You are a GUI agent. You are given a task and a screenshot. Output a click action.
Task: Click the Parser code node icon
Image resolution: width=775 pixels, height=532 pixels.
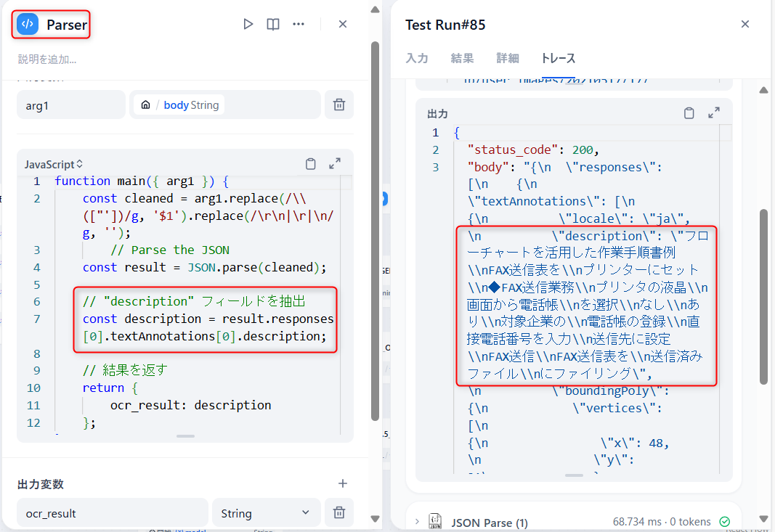[x=28, y=24]
